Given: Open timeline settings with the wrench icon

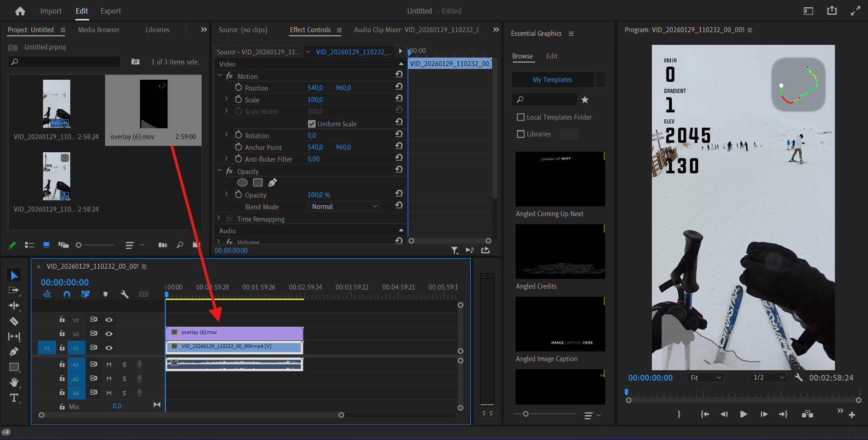Looking at the screenshot, I should click(x=125, y=294).
